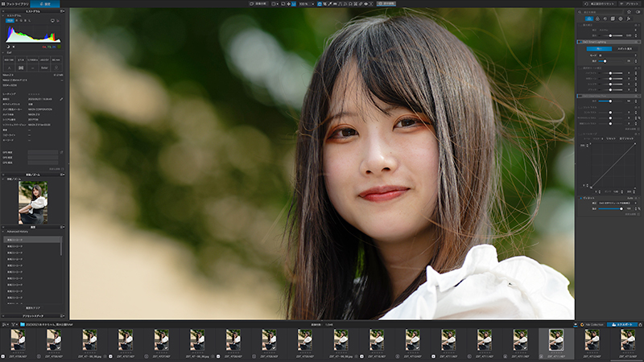Viewport: 644px width, 362px height.
Task: Select the Color palette category icon
Action: 597,19
